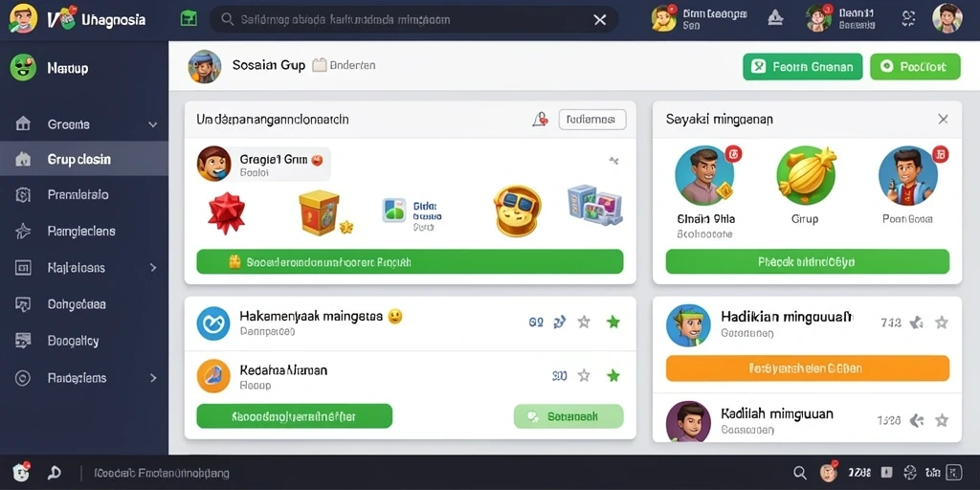Open the profile avatar at top right corner
The image size is (980, 490).
click(x=947, y=18)
